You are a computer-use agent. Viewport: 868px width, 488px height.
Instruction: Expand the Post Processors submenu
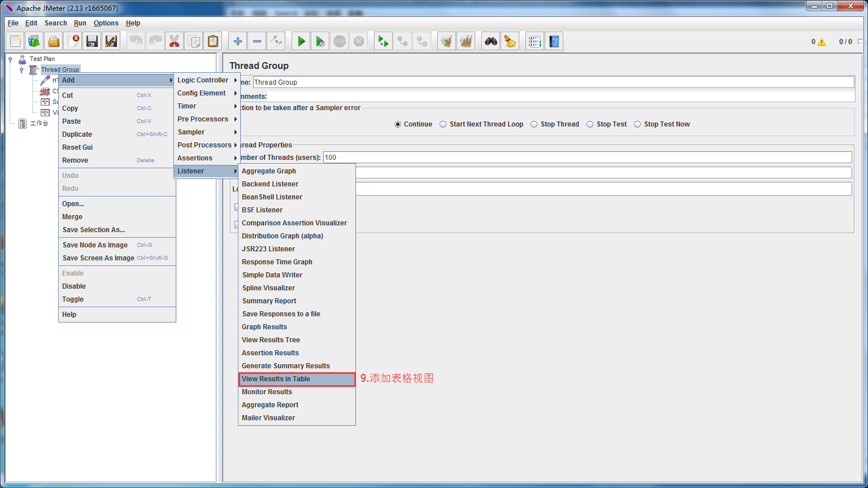coord(207,145)
